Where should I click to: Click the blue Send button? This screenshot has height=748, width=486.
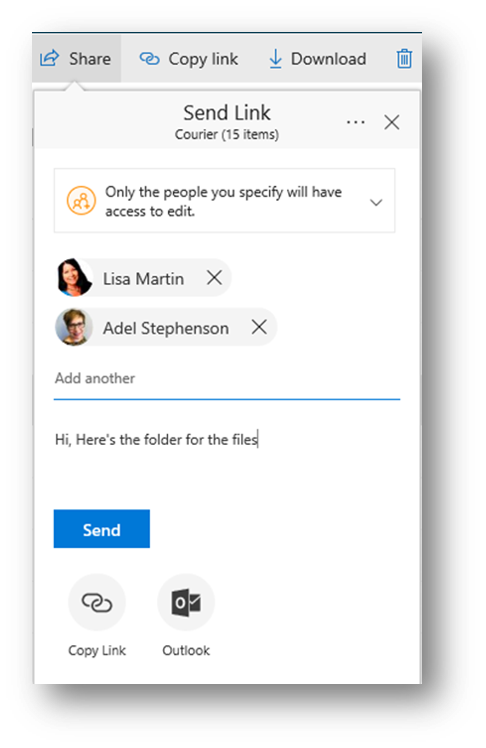[x=102, y=529]
